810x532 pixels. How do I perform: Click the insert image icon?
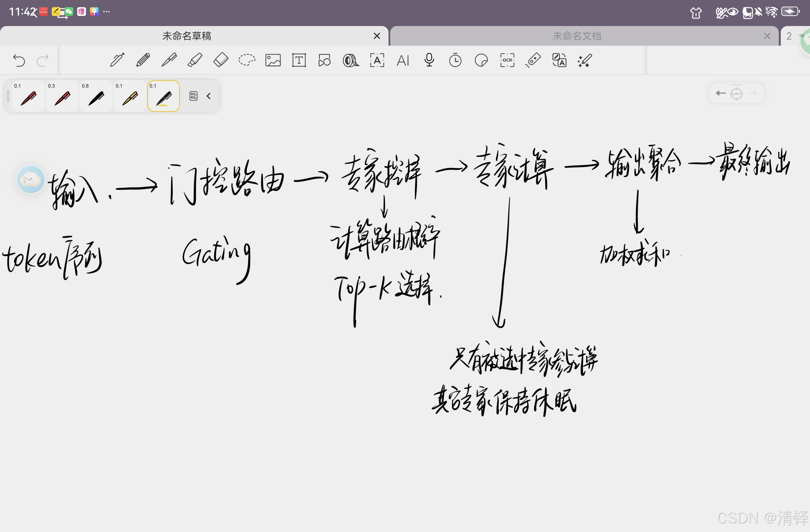tap(273, 60)
